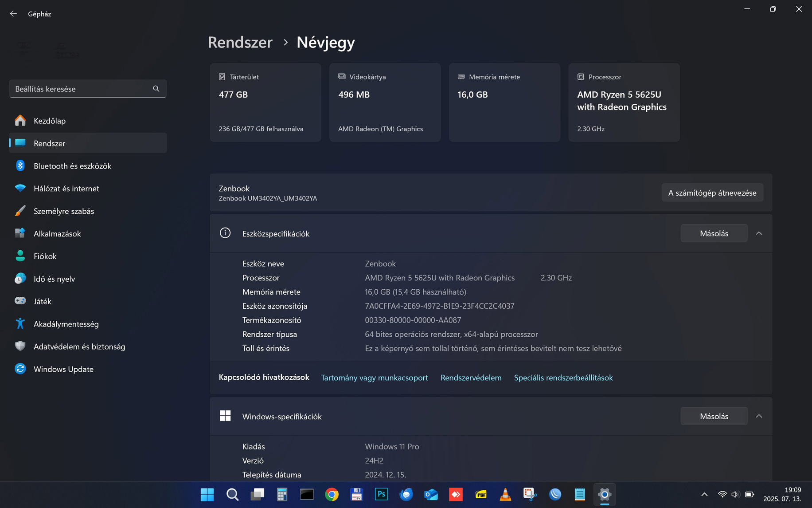Open the Windows Start menu

[x=207, y=494]
